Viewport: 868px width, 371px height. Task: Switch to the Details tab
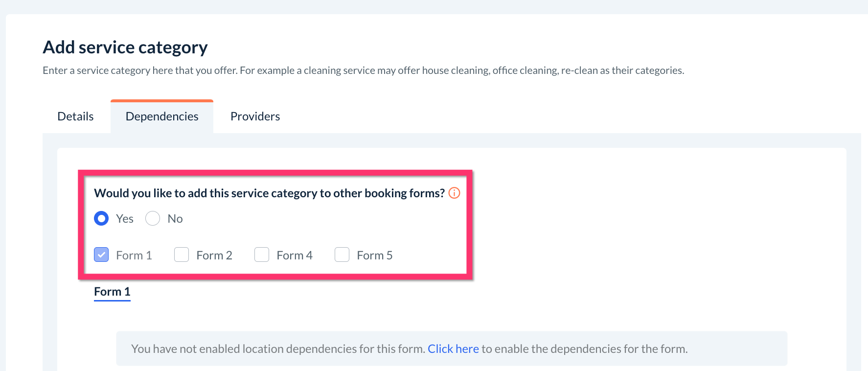pos(75,116)
